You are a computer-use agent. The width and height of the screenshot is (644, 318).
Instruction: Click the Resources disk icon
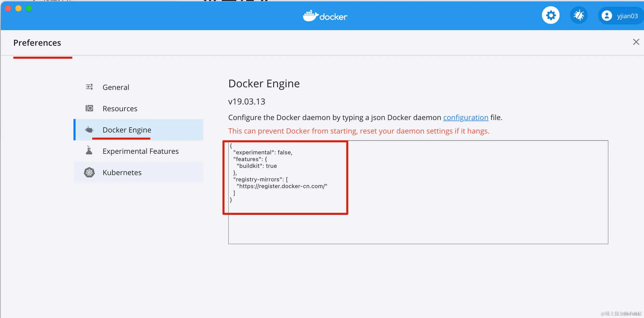pyautogui.click(x=89, y=108)
